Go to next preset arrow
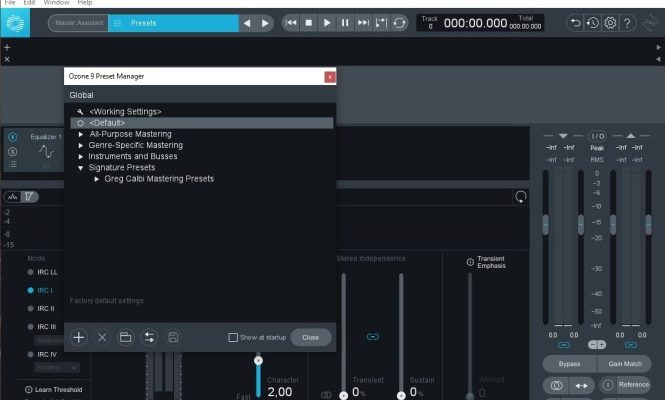 click(x=265, y=23)
